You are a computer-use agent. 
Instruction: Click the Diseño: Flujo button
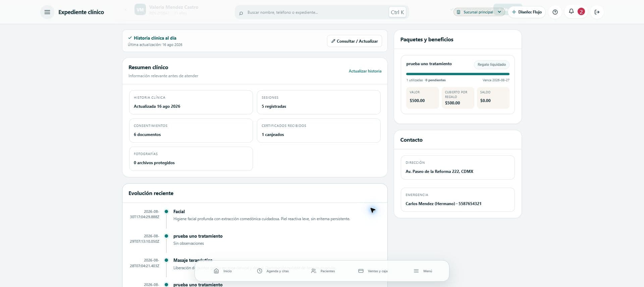pyautogui.click(x=527, y=12)
